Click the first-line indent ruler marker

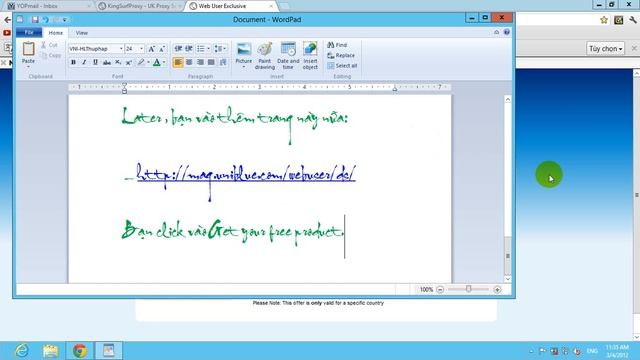pyautogui.click(x=124, y=85)
